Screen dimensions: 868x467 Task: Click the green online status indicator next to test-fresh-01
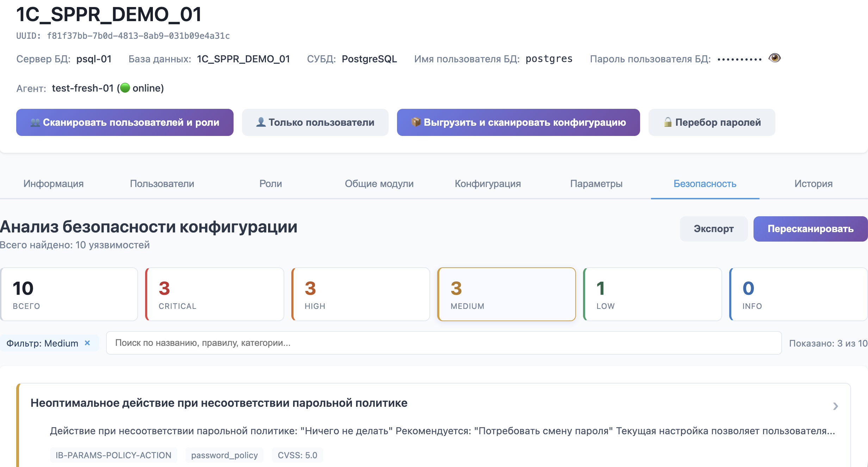[x=126, y=88]
